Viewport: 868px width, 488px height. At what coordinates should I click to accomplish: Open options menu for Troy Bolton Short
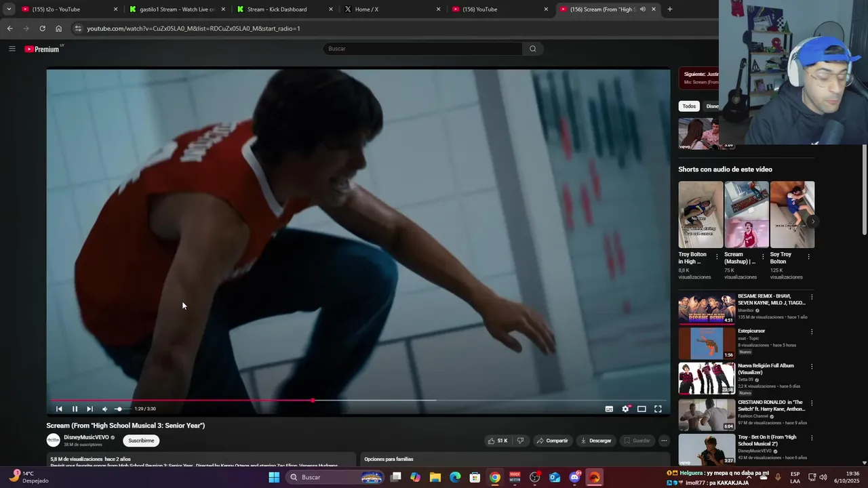coord(717,257)
